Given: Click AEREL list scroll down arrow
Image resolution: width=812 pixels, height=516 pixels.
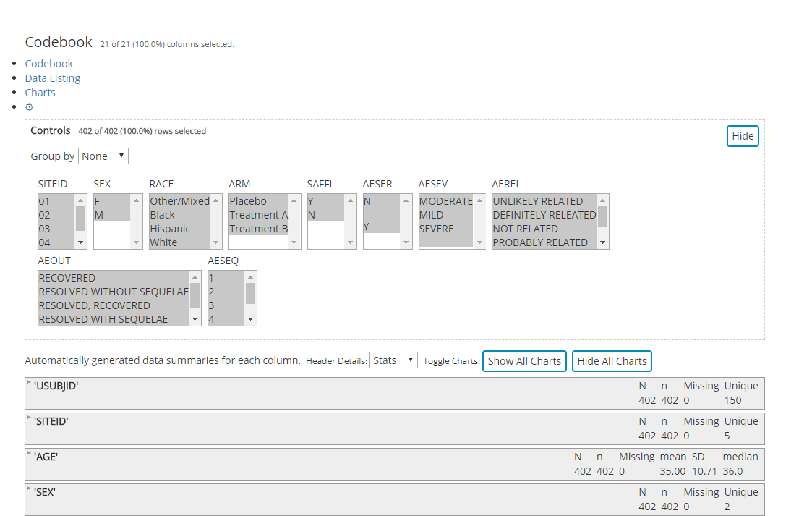Looking at the screenshot, I should point(602,242).
